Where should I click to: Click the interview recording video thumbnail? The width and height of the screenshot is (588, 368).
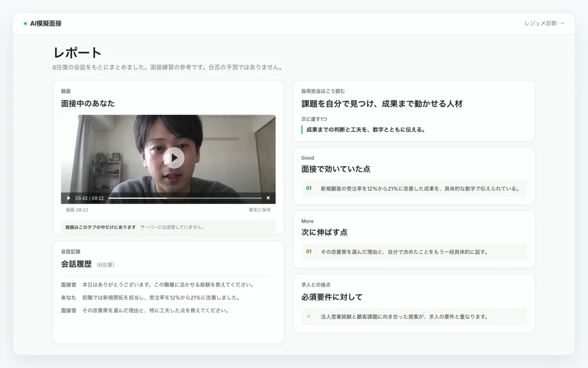click(x=168, y=159)
